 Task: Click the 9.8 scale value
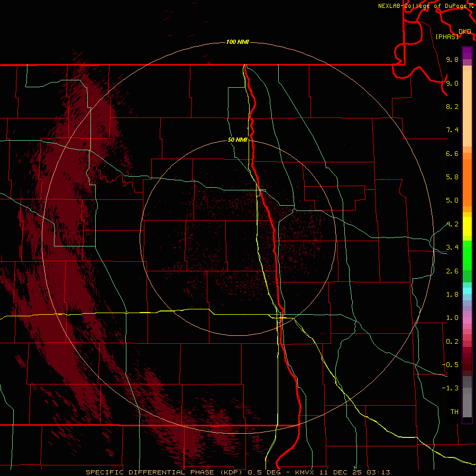pos(452,59)
